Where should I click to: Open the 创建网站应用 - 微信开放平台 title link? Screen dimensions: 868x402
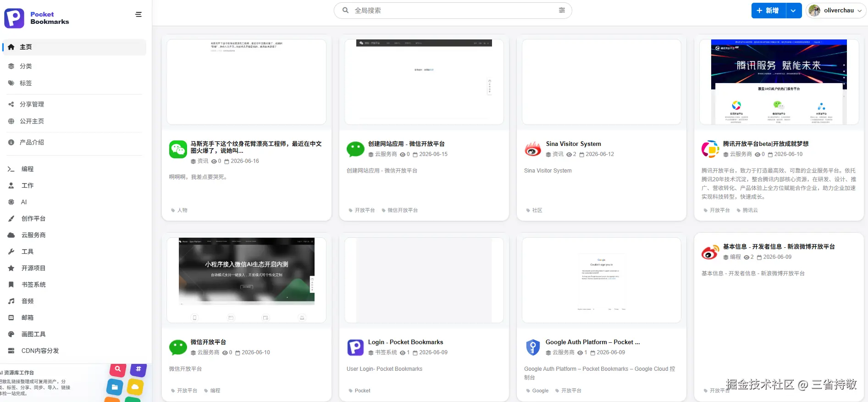point(406,144)
